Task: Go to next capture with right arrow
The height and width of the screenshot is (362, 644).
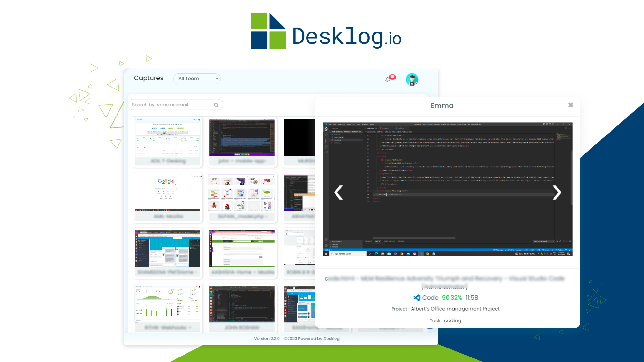Action: (557, 192)
